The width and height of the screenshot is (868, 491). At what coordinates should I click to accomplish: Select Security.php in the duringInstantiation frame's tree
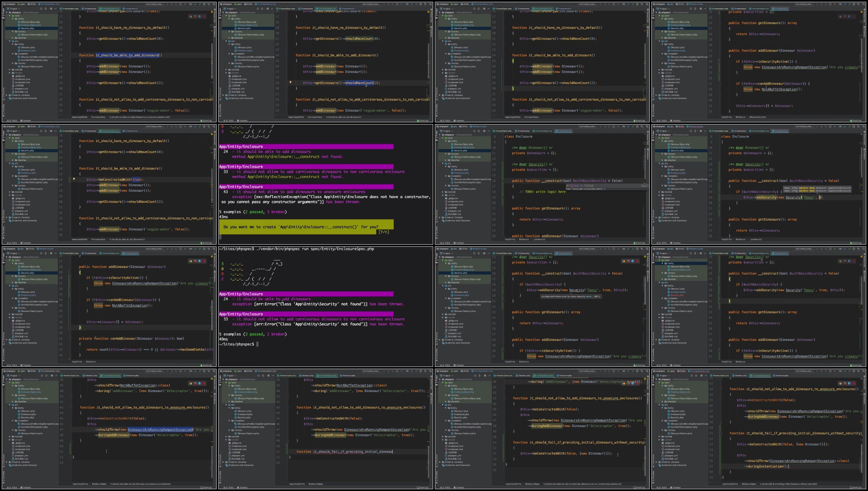(677, 417)
